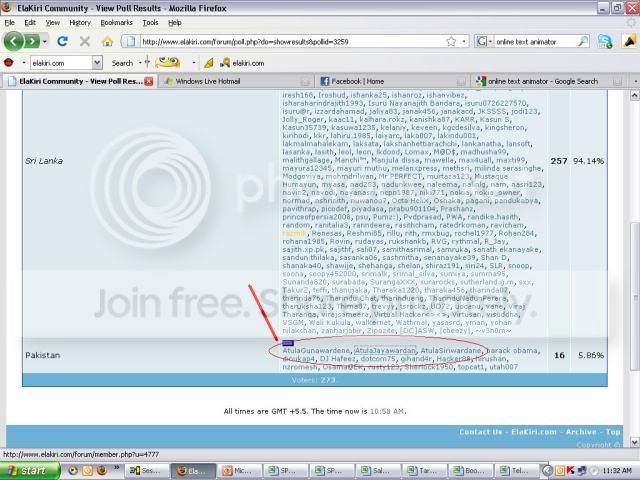This screenshot has width=640, height=480.
Task: Switch to the Facebook | Home tab
Action: click(x=392, y=81)
